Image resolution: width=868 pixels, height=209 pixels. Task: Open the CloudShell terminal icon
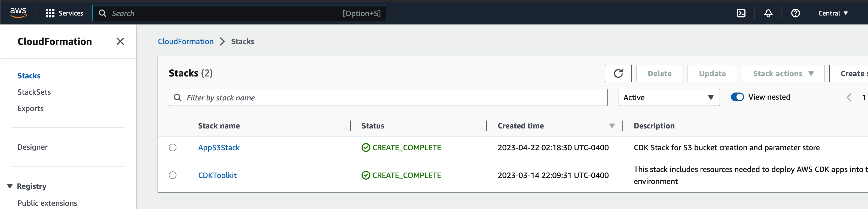point(741,13)
